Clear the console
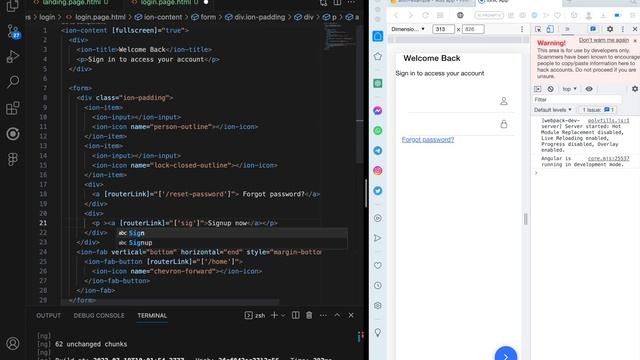 [550, 89]
